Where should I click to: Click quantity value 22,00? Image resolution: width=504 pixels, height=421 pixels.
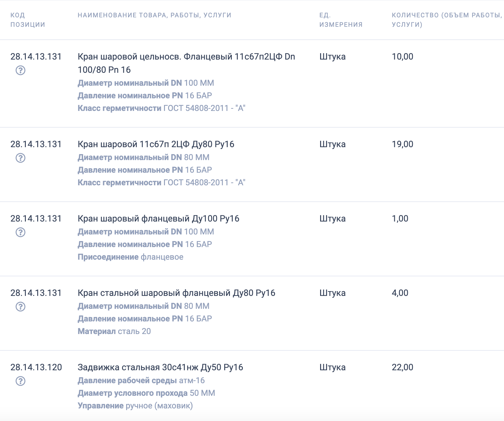[402, 367]
